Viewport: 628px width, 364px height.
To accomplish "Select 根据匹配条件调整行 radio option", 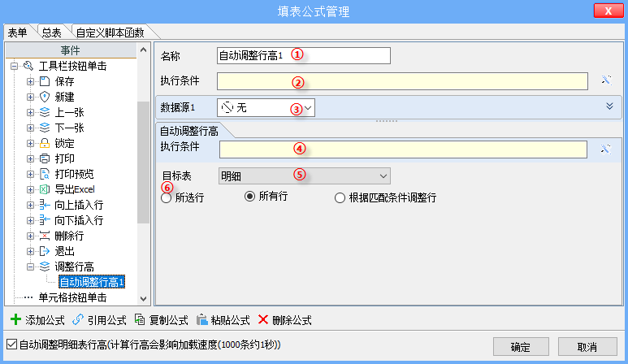I will (x=340, y=197).
